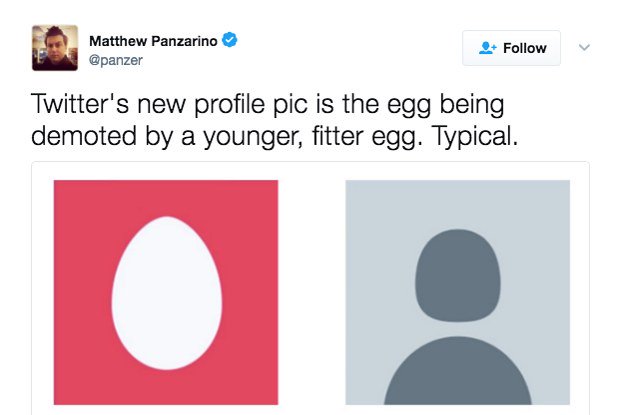625x415 pixels.
Task: Click the 'demoted by a younger' text line
Action: click(x=167, y=136)
